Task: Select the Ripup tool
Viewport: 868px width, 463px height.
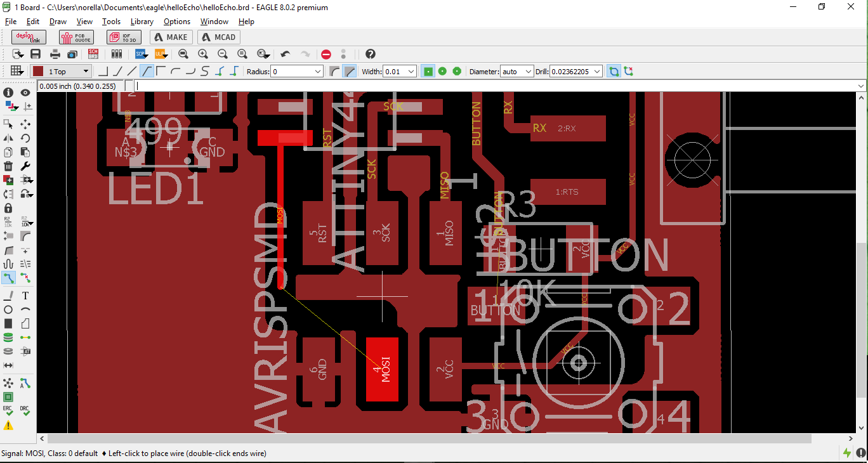Action: pos(25,278)
